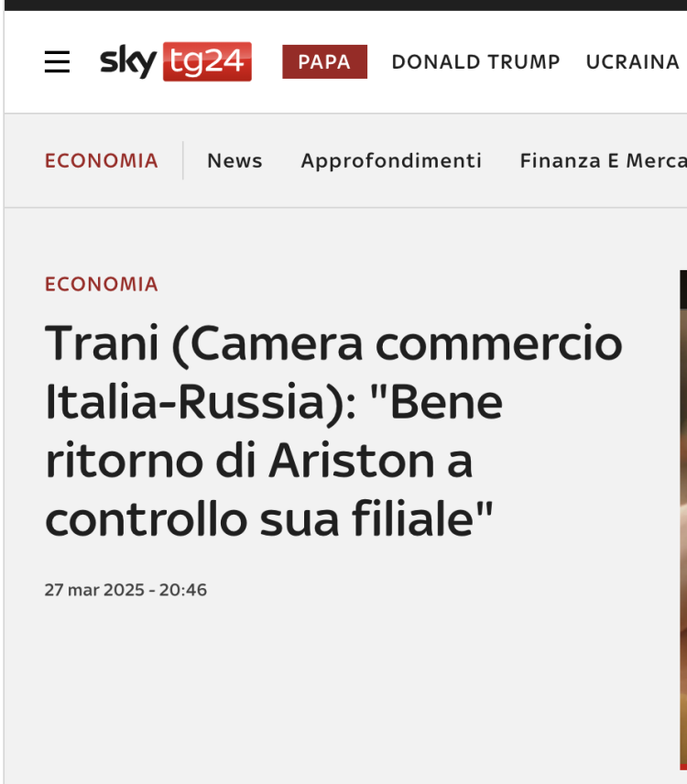687x784 pixels.
Task: Click the 'Italia-Russia' text in the headline
Action: (x=201, y=402)
